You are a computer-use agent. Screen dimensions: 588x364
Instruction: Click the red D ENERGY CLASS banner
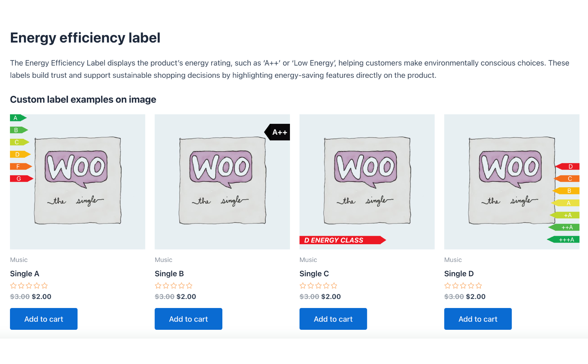coord(343,240)
